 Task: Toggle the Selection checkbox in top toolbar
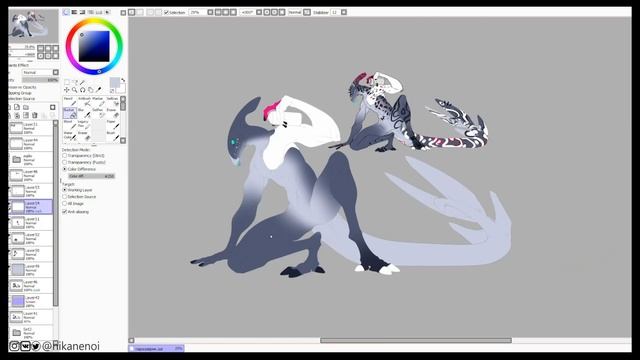click(167, 13)
